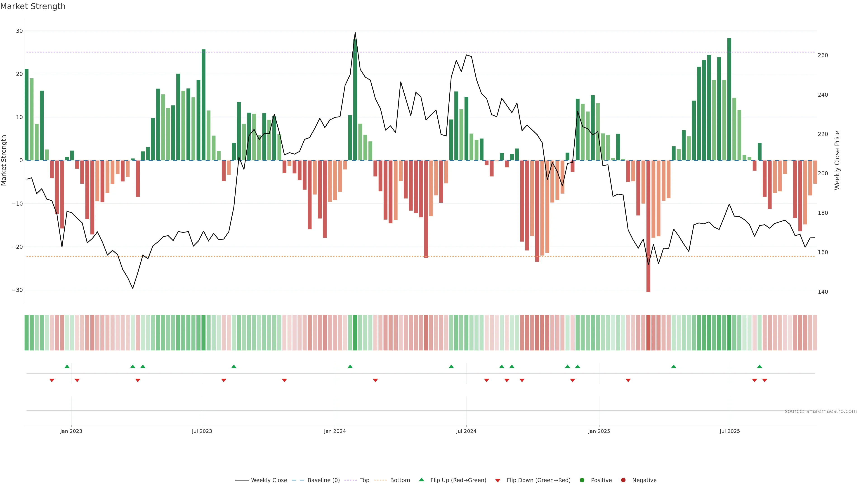This screenshot has height=488, width=868.
Task: Click Flip Down red triangle legend icon
Action: (x=498, y=481)
